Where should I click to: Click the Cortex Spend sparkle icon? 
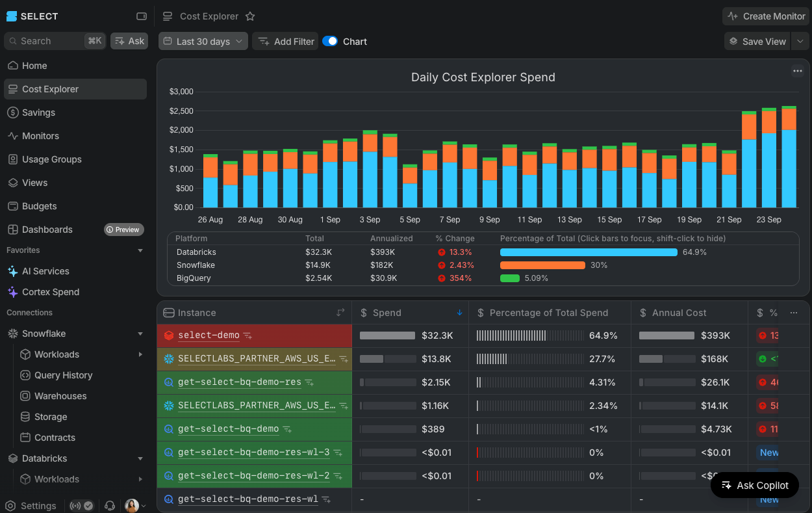[12, 292]
